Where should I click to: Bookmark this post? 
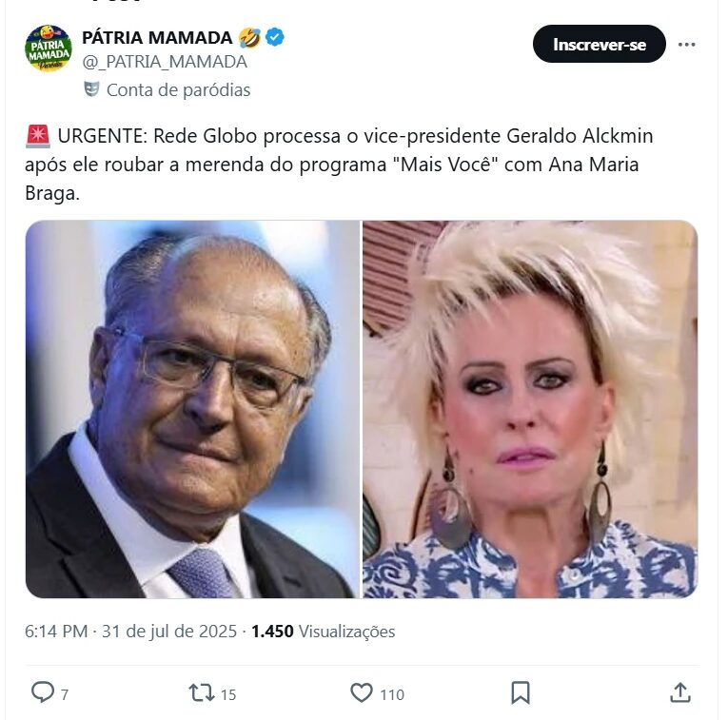tap(521, 692)
